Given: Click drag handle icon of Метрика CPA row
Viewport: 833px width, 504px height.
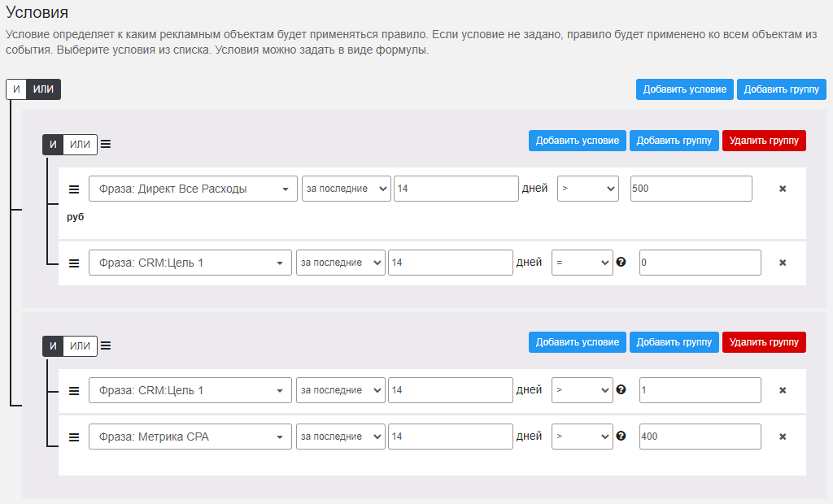Looking at the screenshot, I should click(74, 437).
